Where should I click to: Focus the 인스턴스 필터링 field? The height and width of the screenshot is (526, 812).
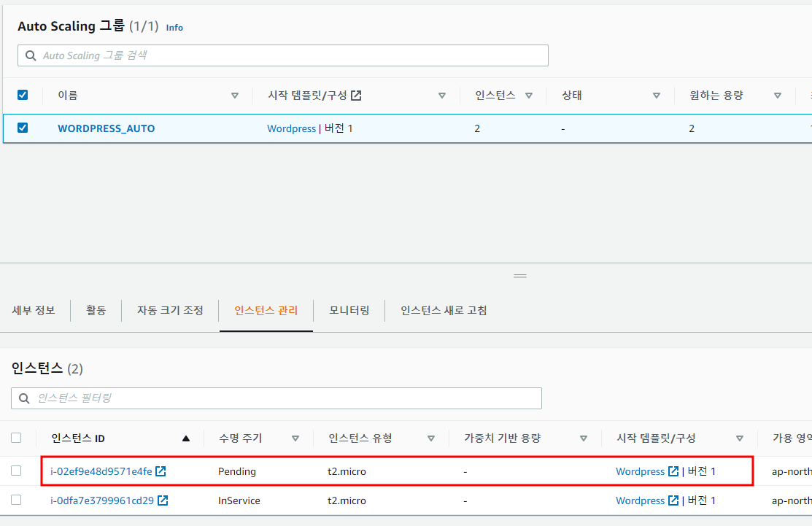click(x=277, y=398)
